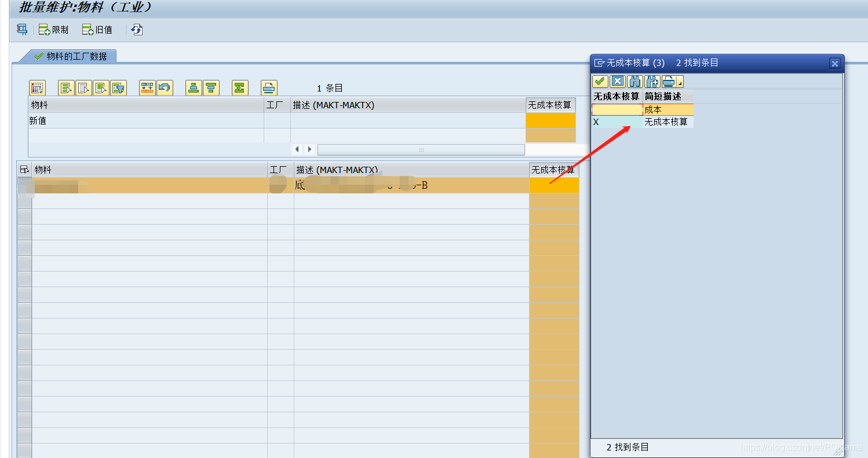Click the sort descending icon

point(211,88)
